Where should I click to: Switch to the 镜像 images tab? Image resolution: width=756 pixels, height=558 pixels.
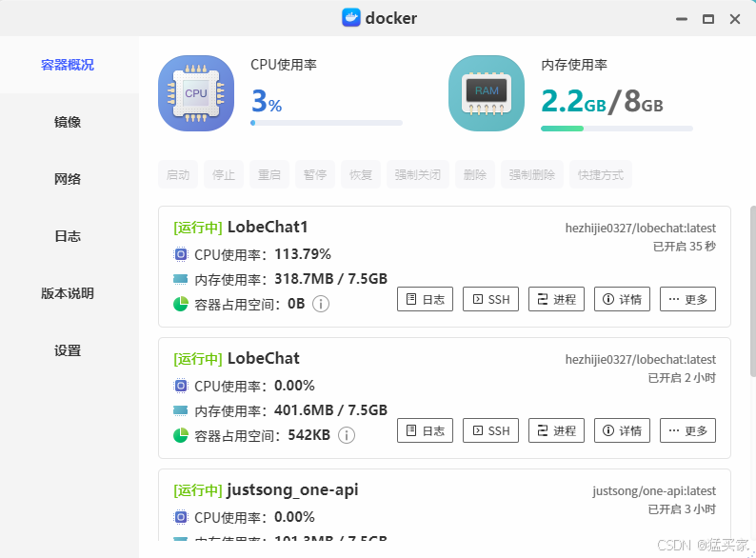coord(68,122)
